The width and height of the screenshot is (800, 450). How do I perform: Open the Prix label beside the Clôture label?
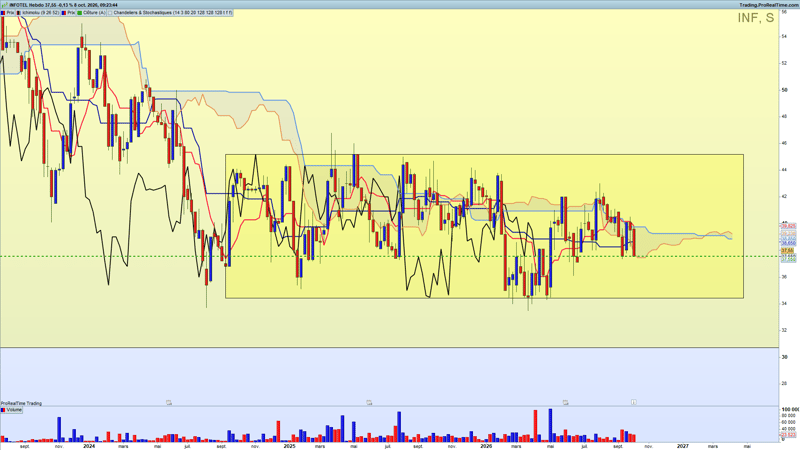(69, 13)
